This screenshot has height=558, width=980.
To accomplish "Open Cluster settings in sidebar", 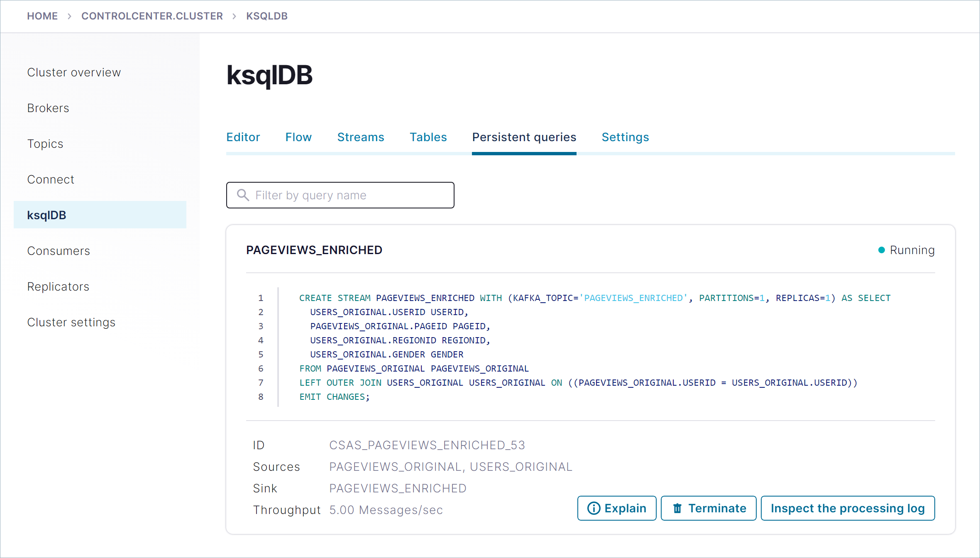I will (71, 322).
